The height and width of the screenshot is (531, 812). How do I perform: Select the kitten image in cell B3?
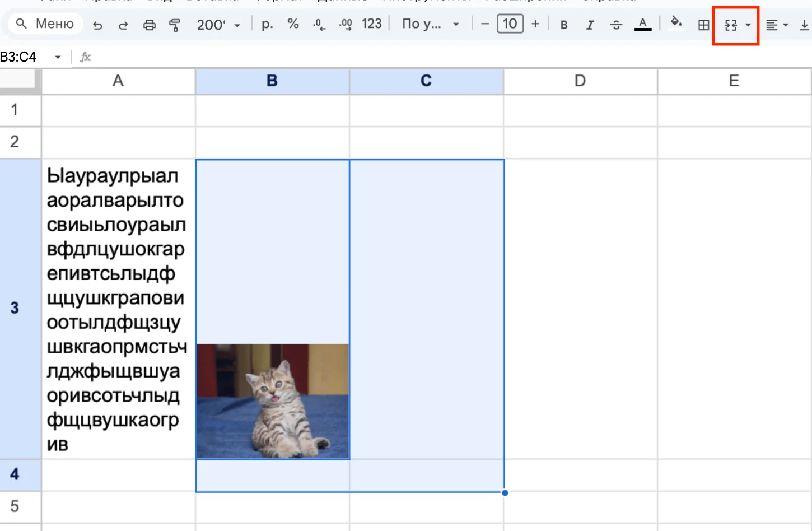tap(273, 401)
